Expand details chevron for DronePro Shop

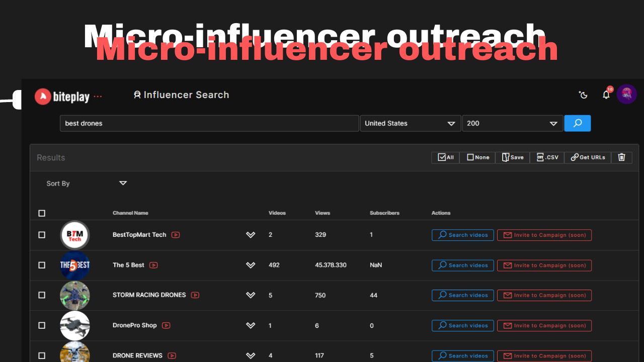[251, 325]
